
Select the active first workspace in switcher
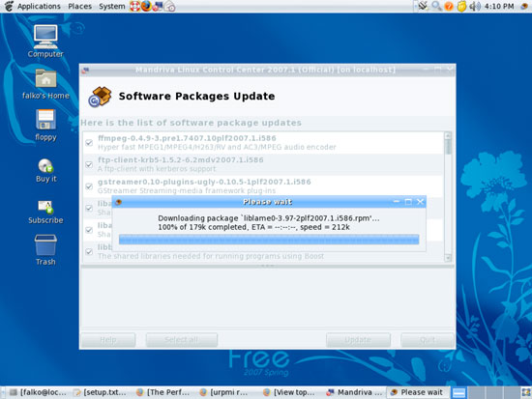tap(459, 392)
